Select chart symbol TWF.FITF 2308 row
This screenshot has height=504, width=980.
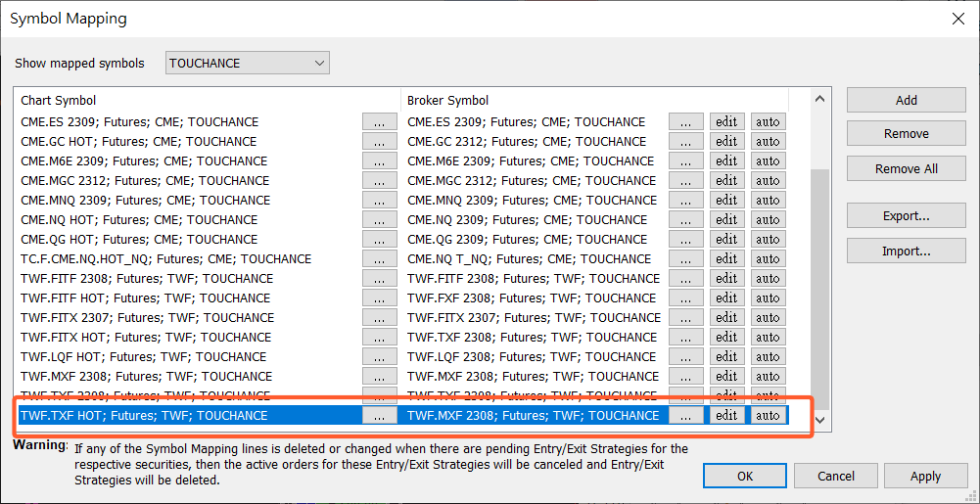(x=147, y=279)
